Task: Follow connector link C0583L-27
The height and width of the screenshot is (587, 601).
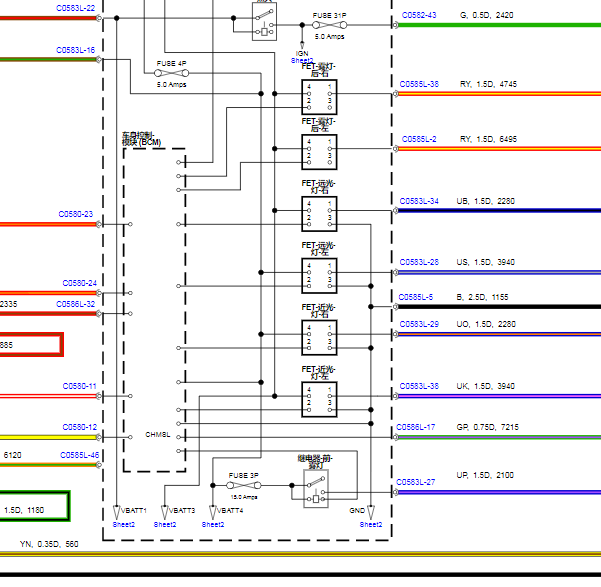Action: [x=416, y=482]
